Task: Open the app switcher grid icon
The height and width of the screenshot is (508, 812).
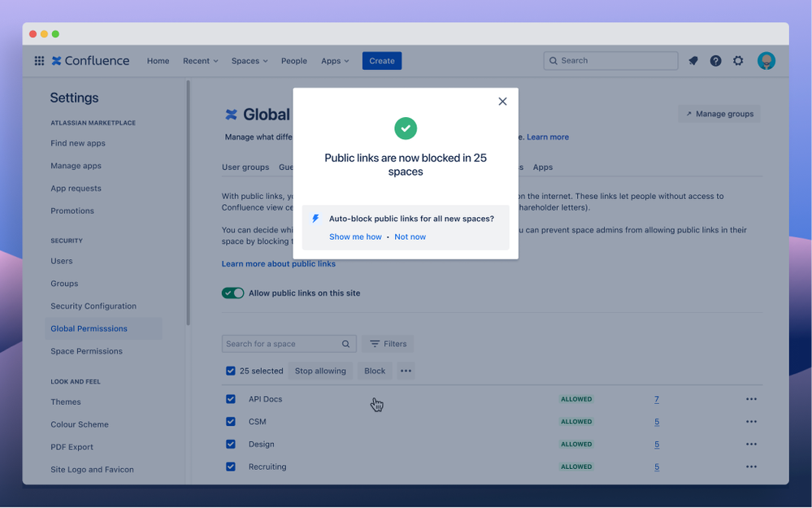Action: point(39,61)
